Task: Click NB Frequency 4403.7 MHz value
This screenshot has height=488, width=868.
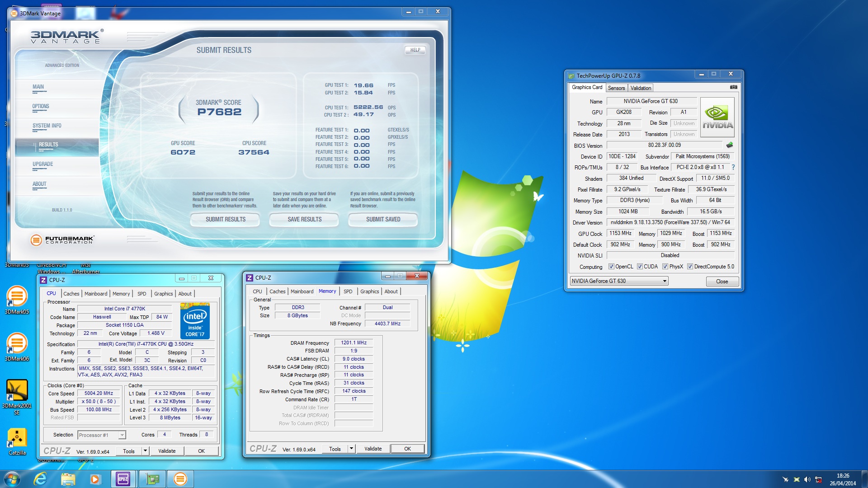Action: [x=387, y=324]
